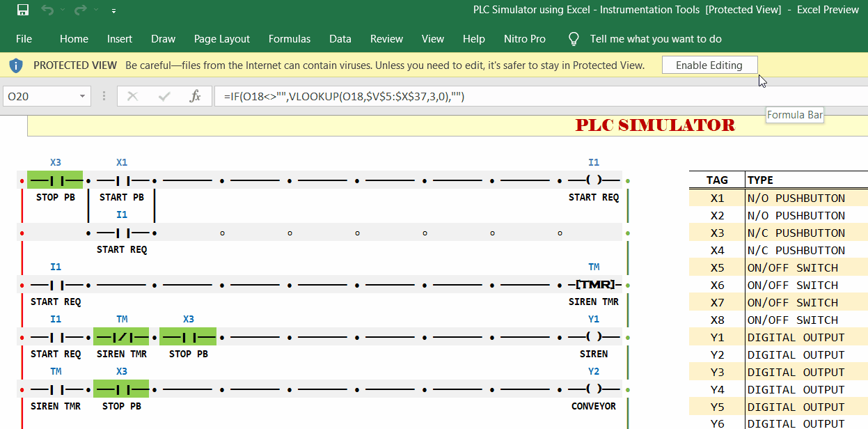Open the Help tab
Image resolution: width=868 pixels, height=429 pixels.
point(474,39)
